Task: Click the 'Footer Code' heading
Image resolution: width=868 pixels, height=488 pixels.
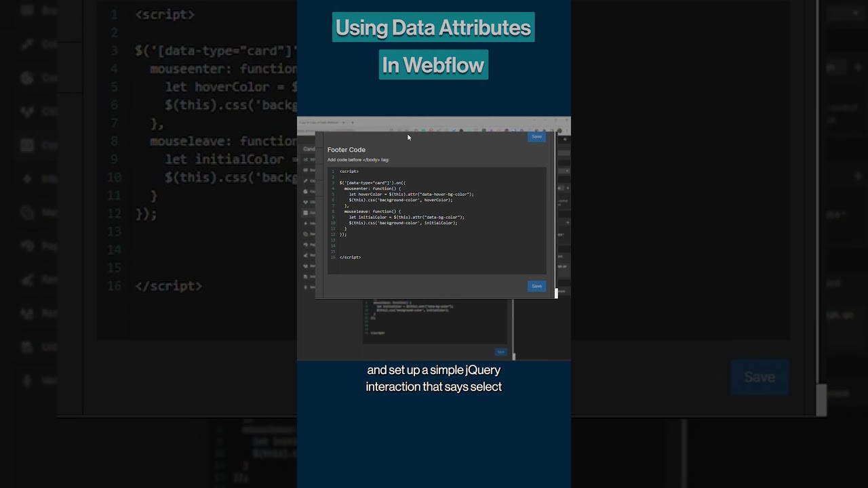Action: pyautogui.click(x=347, y=150)
